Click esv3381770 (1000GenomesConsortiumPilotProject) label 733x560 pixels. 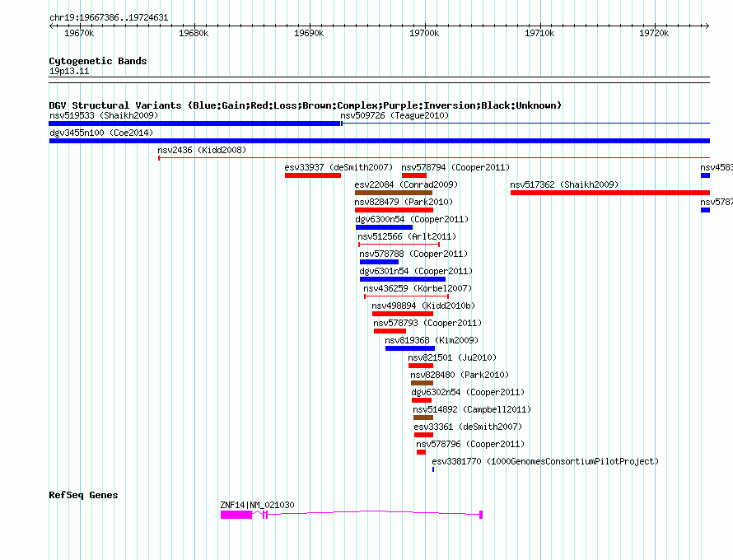545,461
